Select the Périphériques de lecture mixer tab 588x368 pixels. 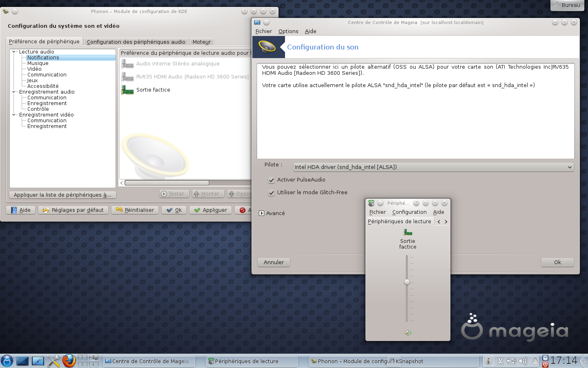[399, 222]
